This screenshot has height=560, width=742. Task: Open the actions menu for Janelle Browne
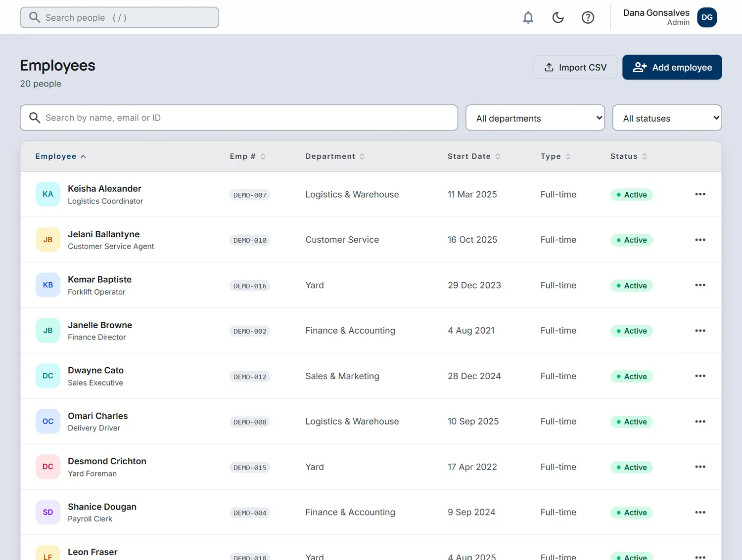[700, 331]
